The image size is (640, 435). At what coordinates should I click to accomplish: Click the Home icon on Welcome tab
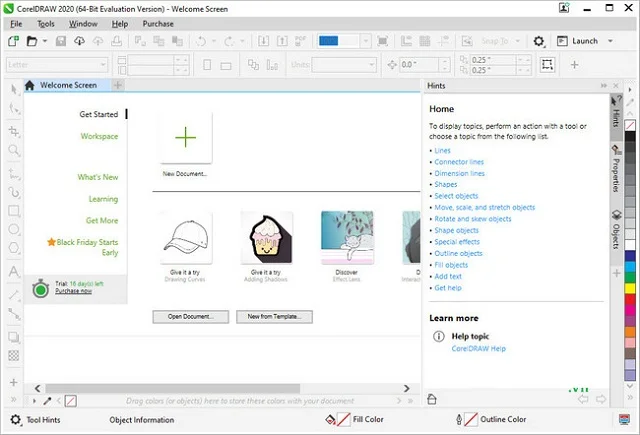[29, 85]
